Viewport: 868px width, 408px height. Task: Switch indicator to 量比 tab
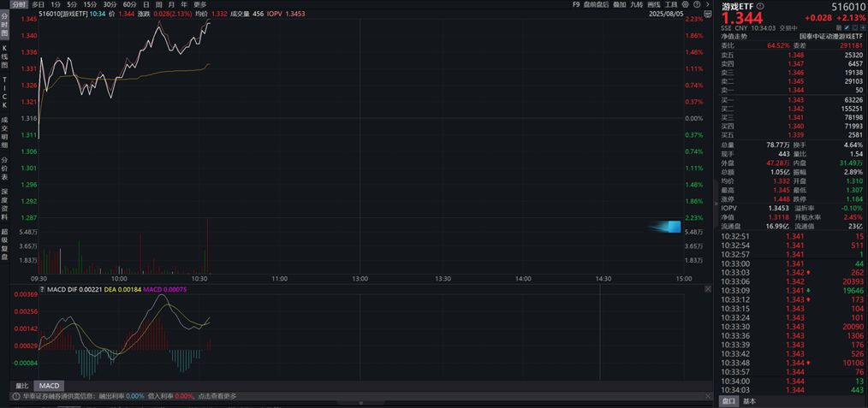pos(22,386)
